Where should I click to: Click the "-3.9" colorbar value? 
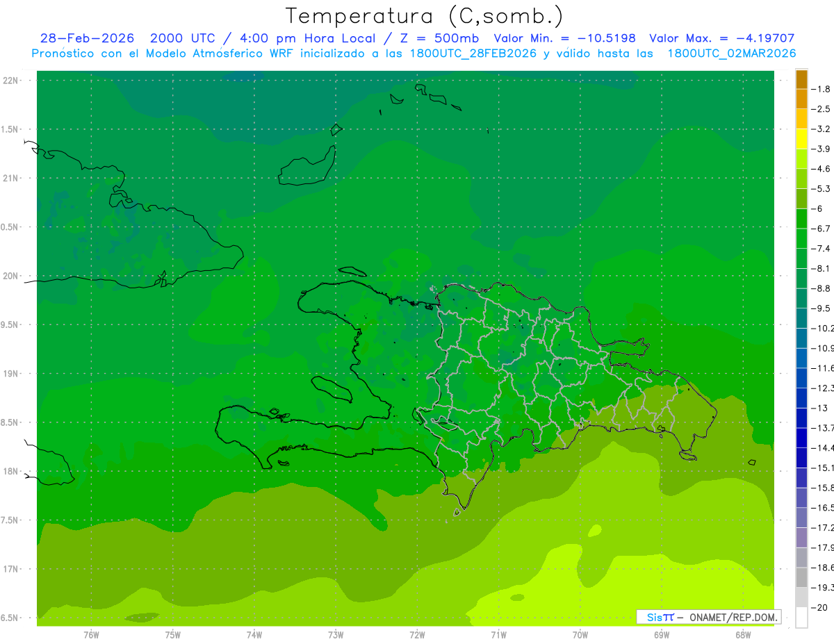[x=822, y=149]
